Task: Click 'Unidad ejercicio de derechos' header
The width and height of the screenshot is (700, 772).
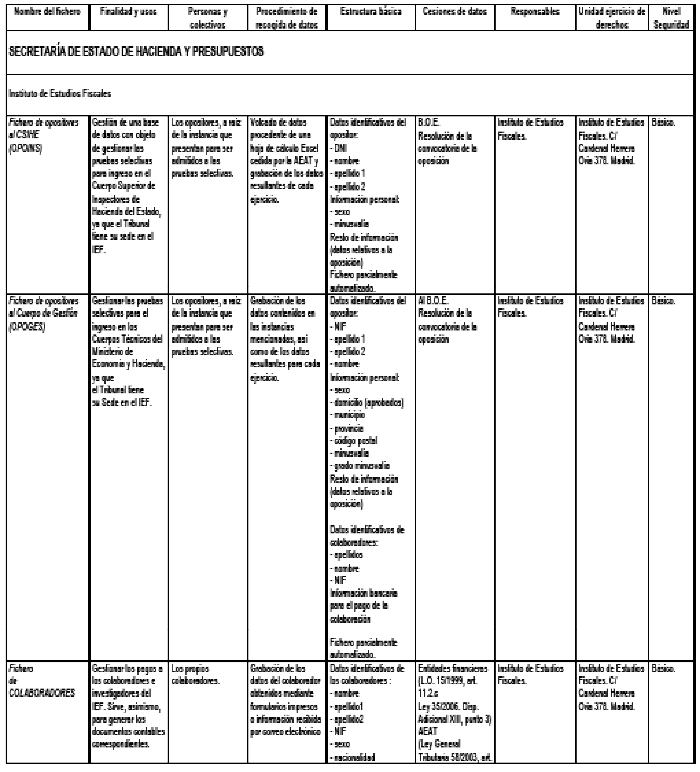Action: 612,18
